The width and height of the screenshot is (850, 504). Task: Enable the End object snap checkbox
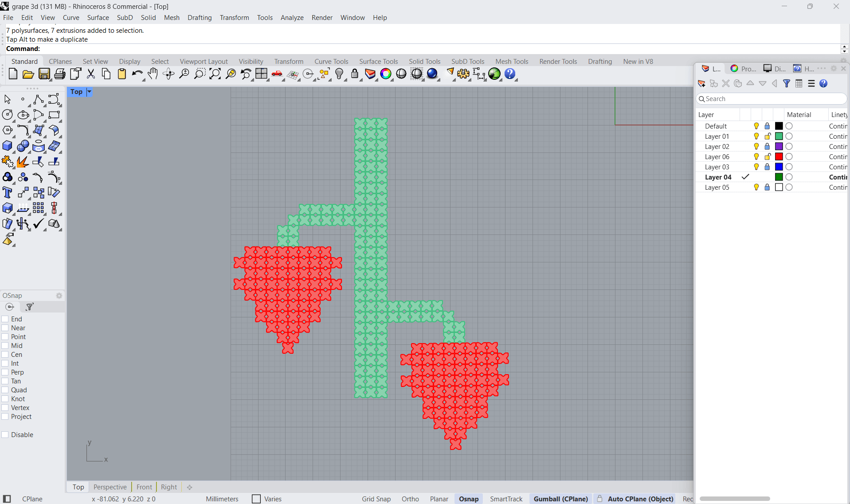(x=5, y=319)
